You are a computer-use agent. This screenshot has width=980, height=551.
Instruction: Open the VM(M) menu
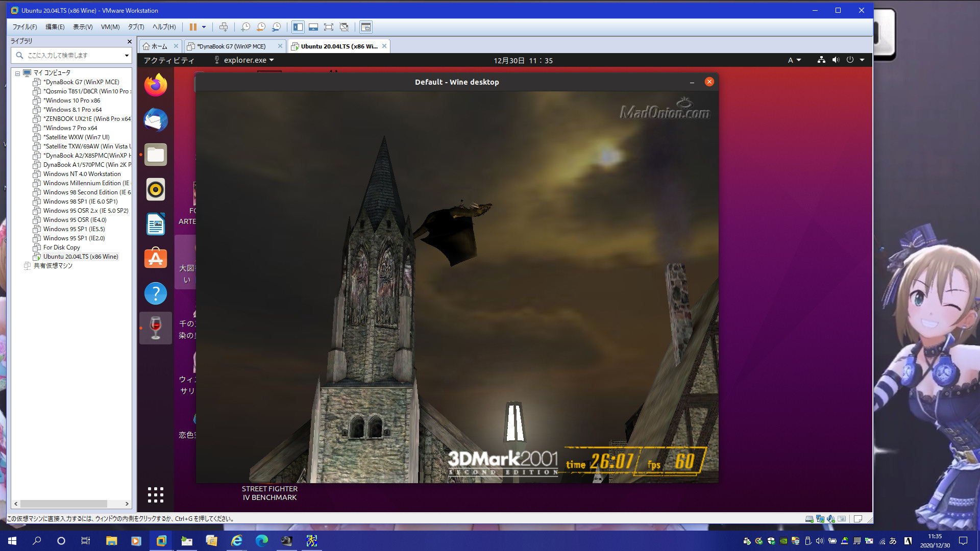[x=110, y=27]
